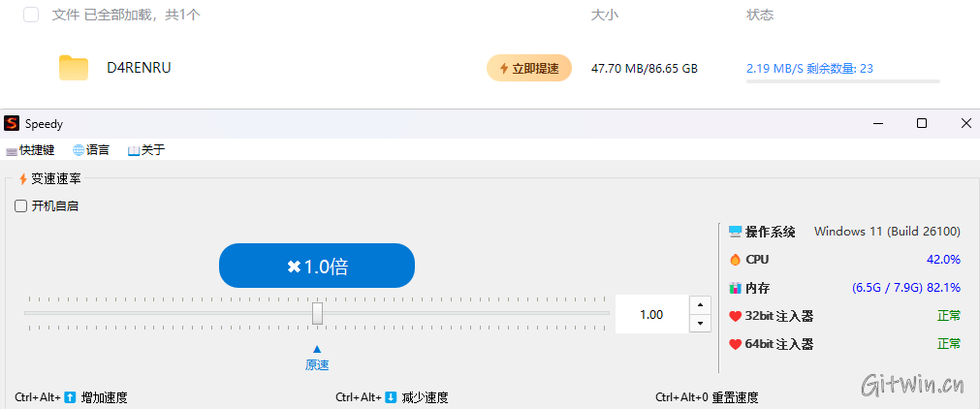Click the speed slider thumb
The width and height of the screenshot is (980, 409).
(318, 313)
